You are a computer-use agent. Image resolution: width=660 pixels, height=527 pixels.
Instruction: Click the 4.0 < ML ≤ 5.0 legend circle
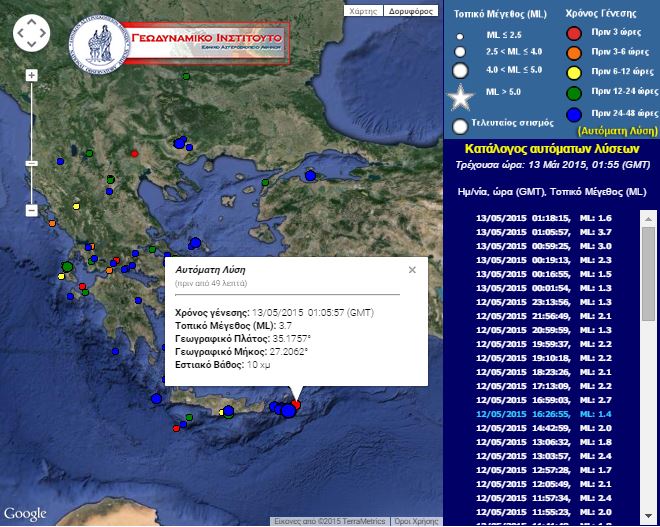[460, 70]
